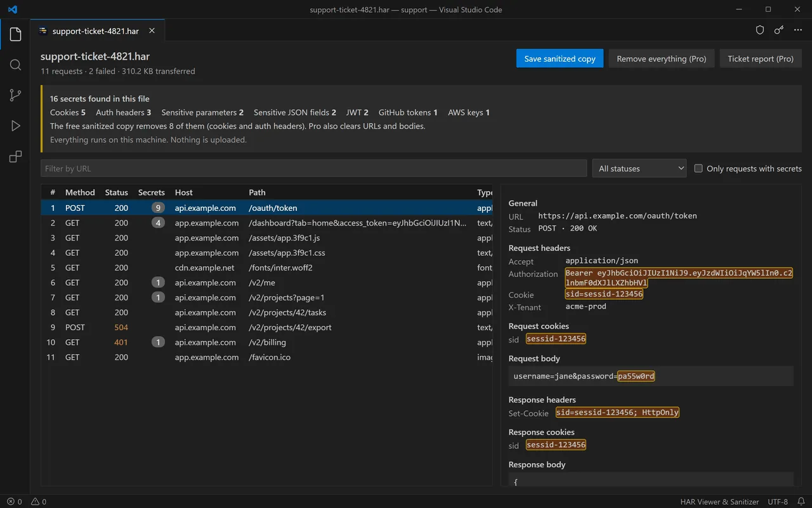The width and height of the screenshot is (812, 508).
Task: Toggle Only requests with secrets checkbox
Action: coord(698,168)
